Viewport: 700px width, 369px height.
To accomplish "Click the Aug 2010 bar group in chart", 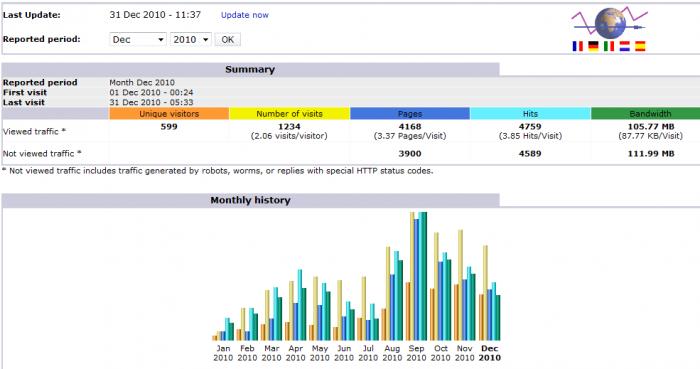I will (392, 293).
